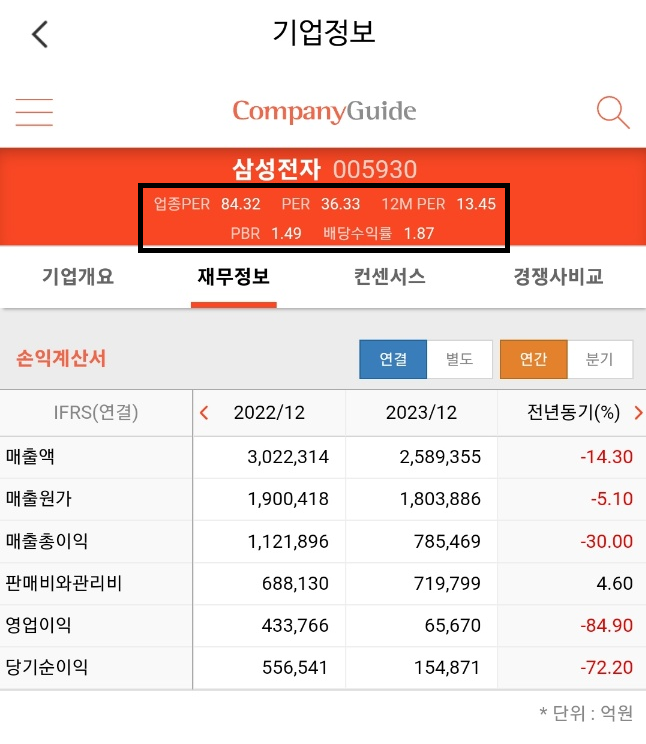Viewport: 646px width, 744px height.
Task: Click 판매비와관리비 change 4.60
Action: pyautogui.click(x=615, y=584)
